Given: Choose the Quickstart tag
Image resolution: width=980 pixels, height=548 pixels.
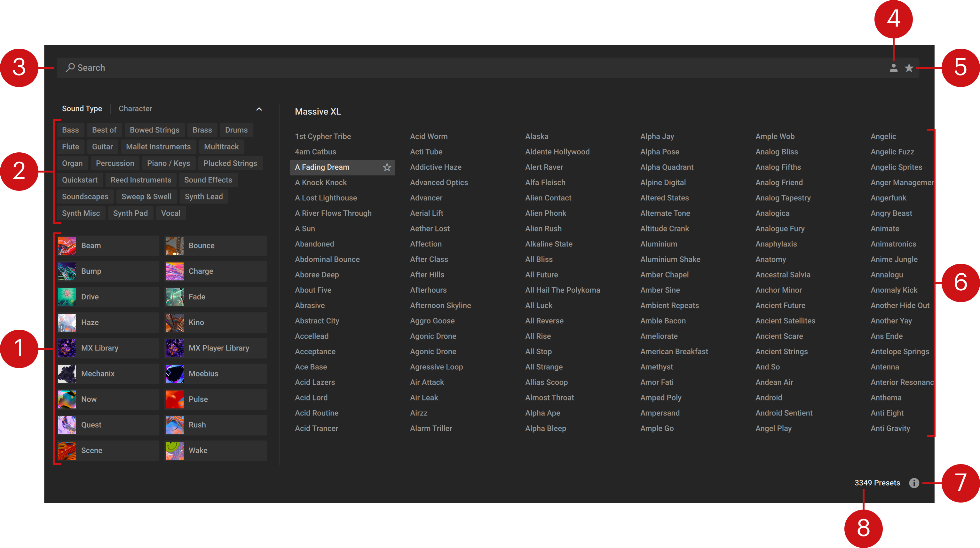Looking at the screenshot, I should point(80,180).
